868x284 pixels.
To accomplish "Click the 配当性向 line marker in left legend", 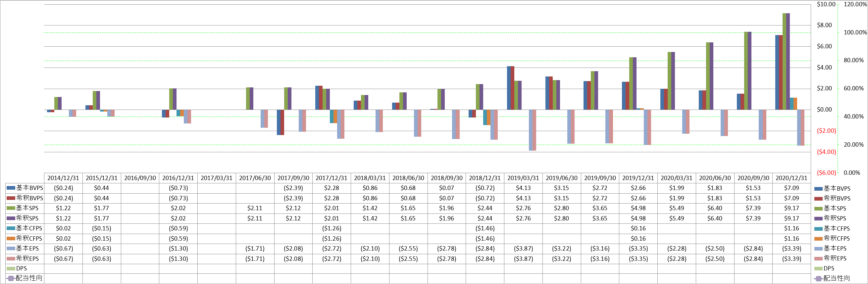I will pos(11,278).
